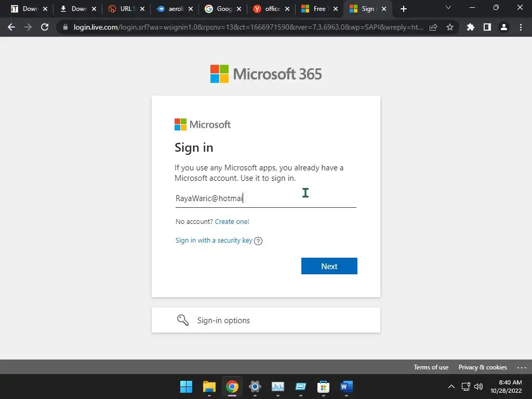The height and width of the screenshot is (399, 532).
Task: Click the Create one! link
Action: coord(232,221)
